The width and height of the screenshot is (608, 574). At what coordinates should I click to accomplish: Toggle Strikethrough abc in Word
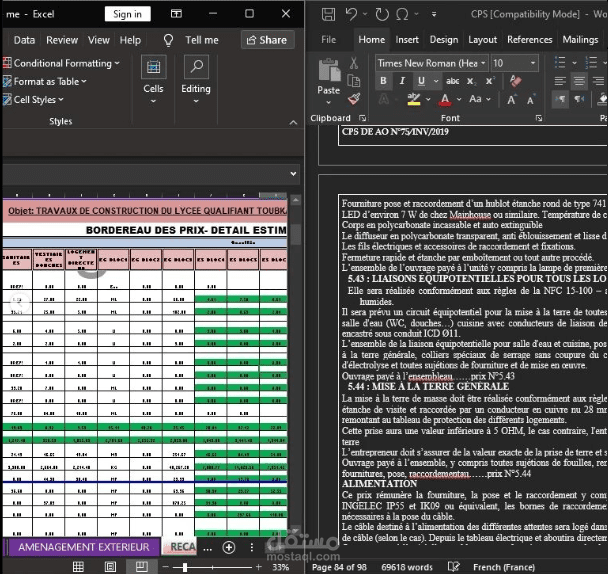click(x=453, y=81)
